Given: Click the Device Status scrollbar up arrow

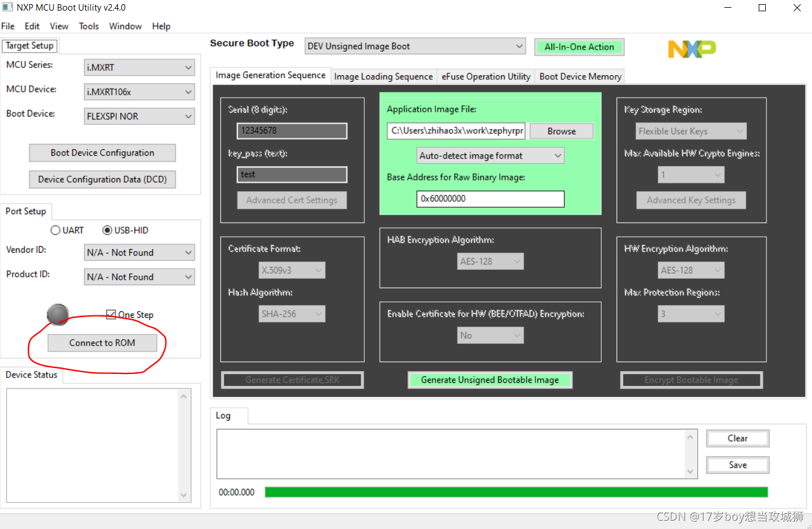Looking at the screenshot, I should tap(184, 396).
